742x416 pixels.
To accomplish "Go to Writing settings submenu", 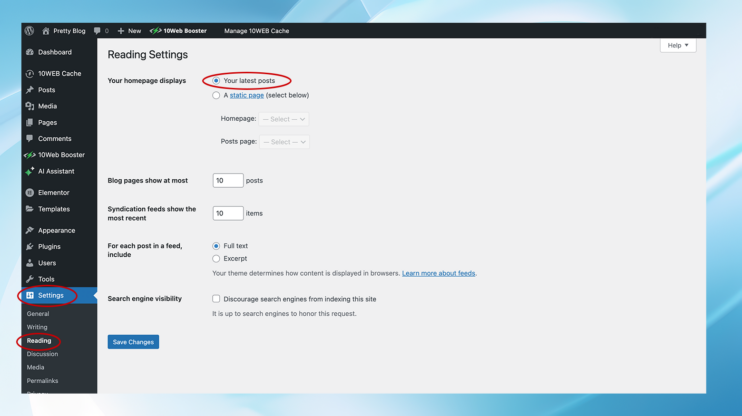I will pyautogui.click(x=37, y=327).
